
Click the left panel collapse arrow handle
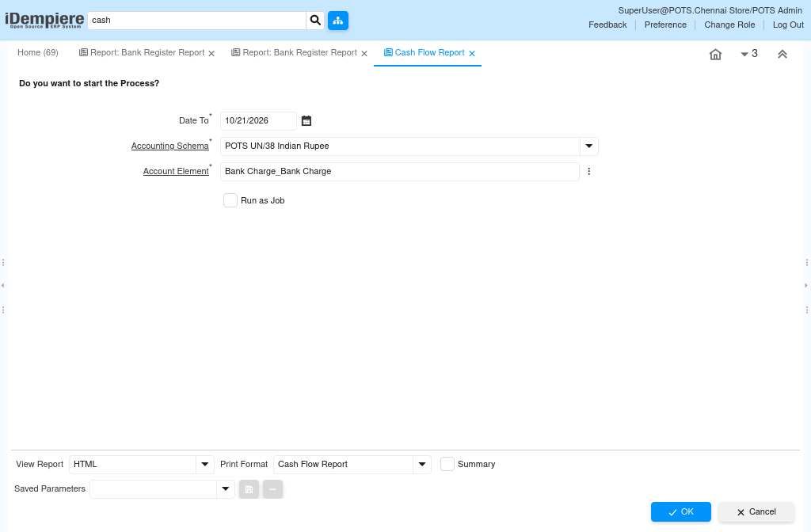pyautogui.click(x=2, y=285)
